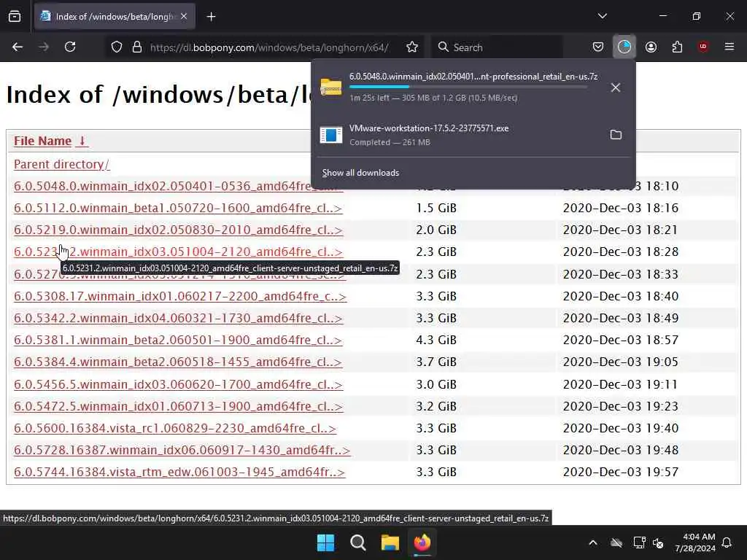Click the URL address bar
Viewport: 747px width, 560px height.
(269, 47)
